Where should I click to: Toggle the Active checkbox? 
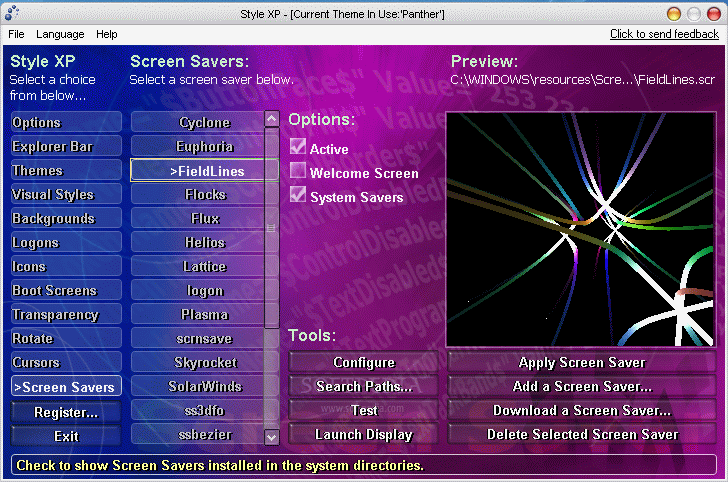coord(298,146)
